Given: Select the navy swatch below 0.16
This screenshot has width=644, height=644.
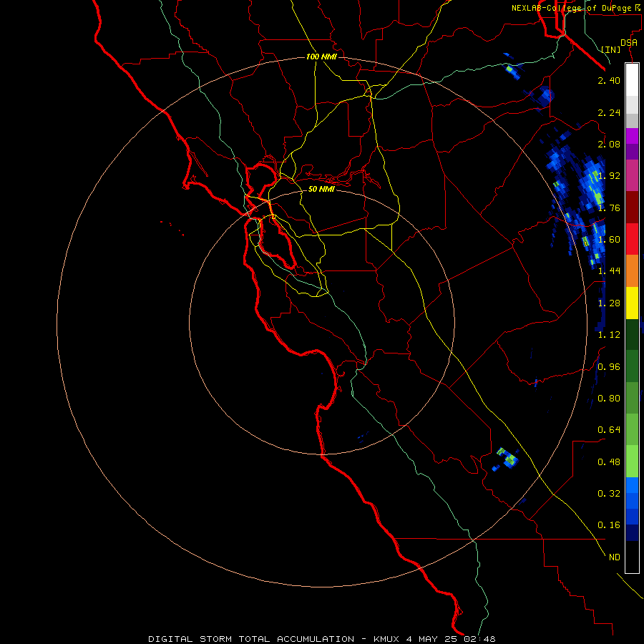Looking at the screenshot, I should [x=632, y=532].
